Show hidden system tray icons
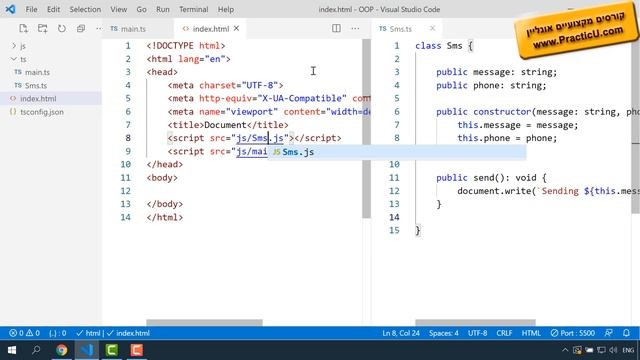 (565, 350)
